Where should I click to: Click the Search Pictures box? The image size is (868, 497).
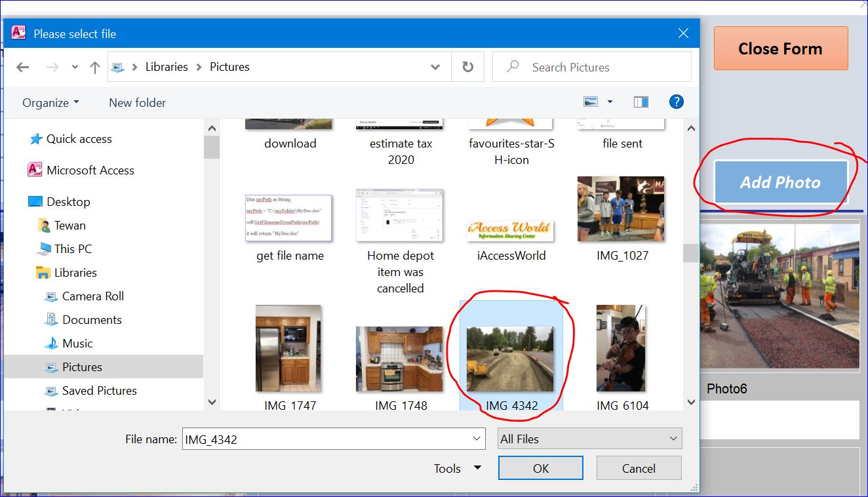(592, 67)
